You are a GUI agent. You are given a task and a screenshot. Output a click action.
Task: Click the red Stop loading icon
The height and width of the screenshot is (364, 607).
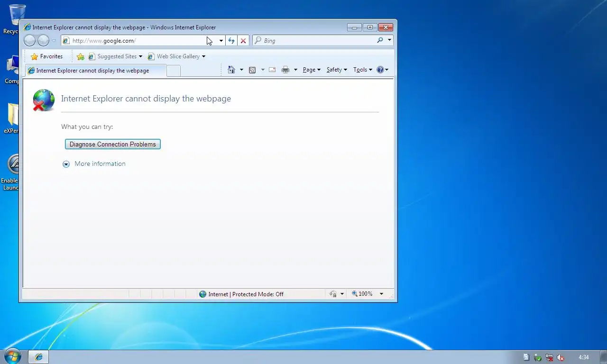coord(243,41)
